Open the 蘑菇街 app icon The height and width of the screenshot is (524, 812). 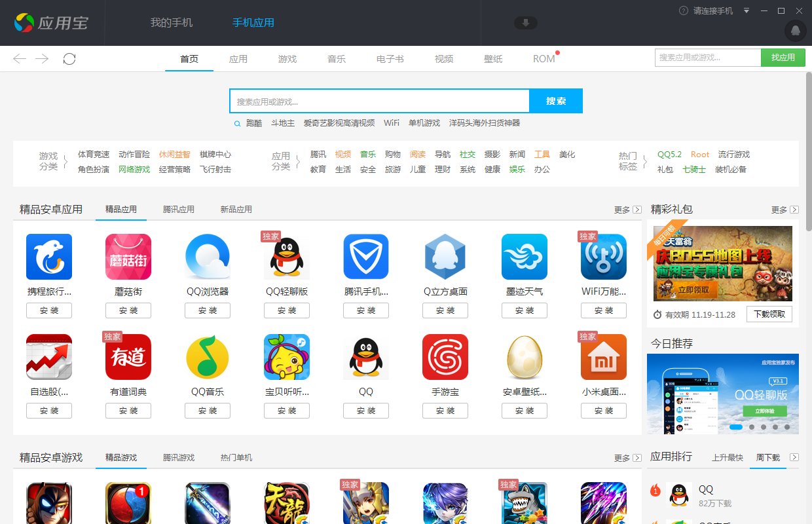tap(128, 257)
